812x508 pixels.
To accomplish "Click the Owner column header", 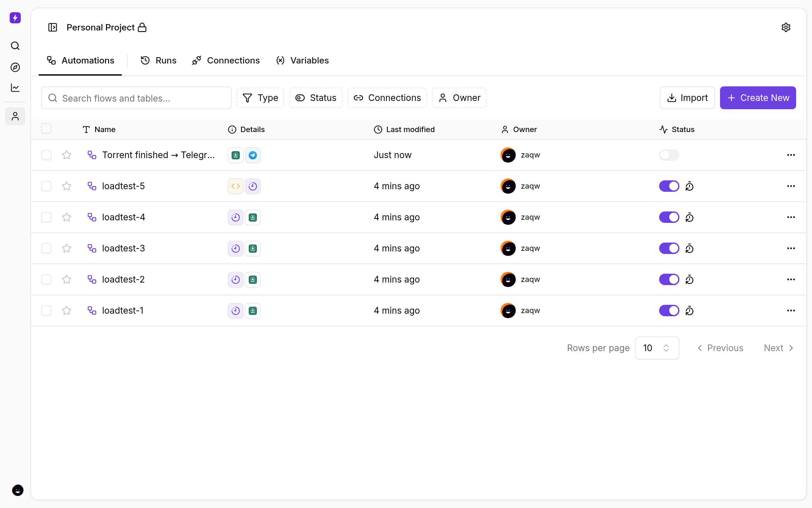I will pyautogui.click(x=519, y=129).
